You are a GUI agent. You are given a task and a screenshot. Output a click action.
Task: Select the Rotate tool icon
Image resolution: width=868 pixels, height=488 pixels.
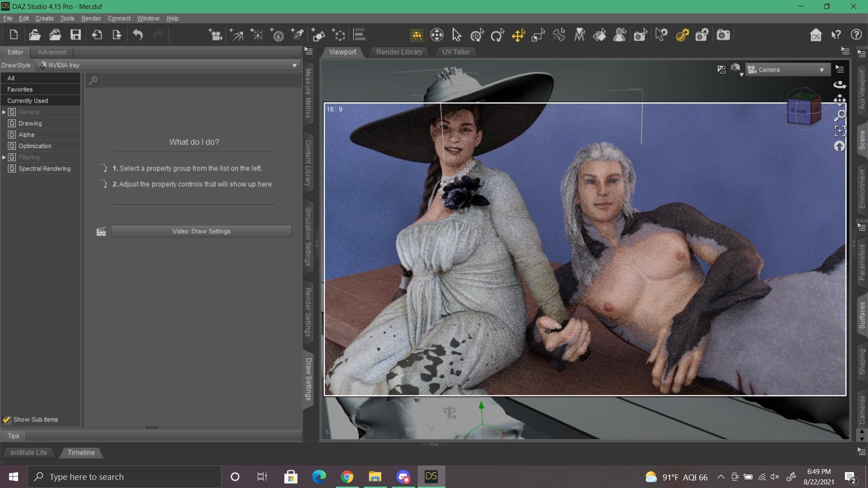tap(497, 35)
